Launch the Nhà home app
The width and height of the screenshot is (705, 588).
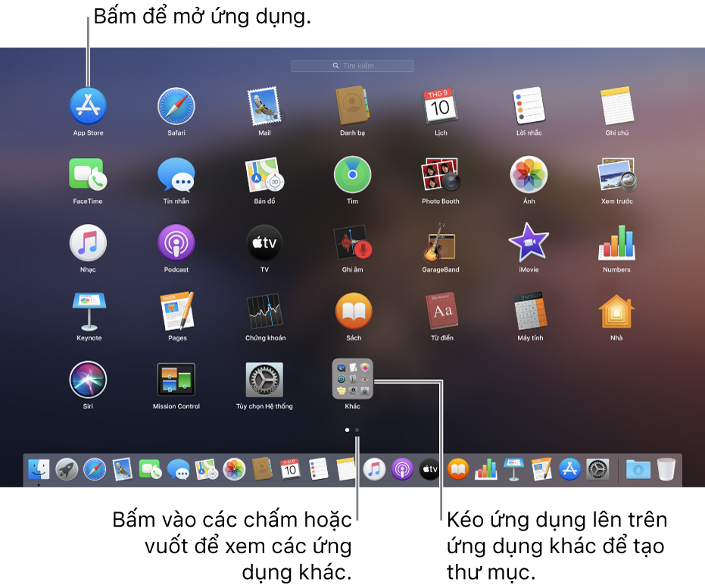coord(616,312)
